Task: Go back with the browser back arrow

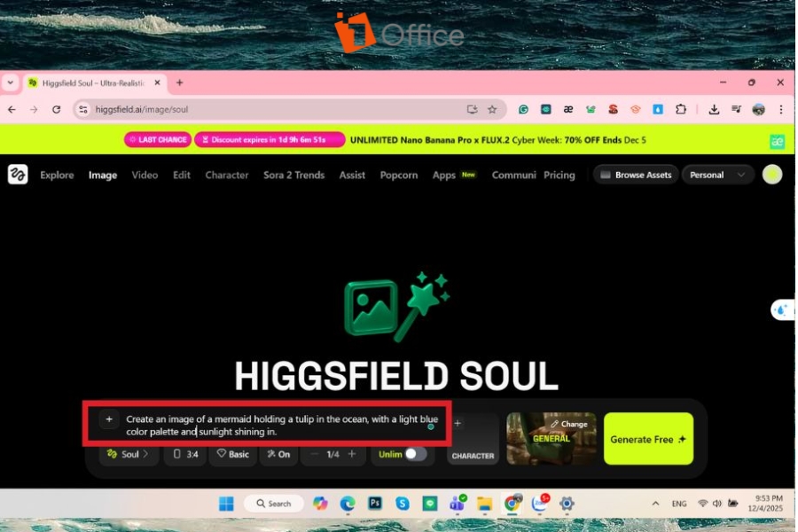Action: (12, 109)
